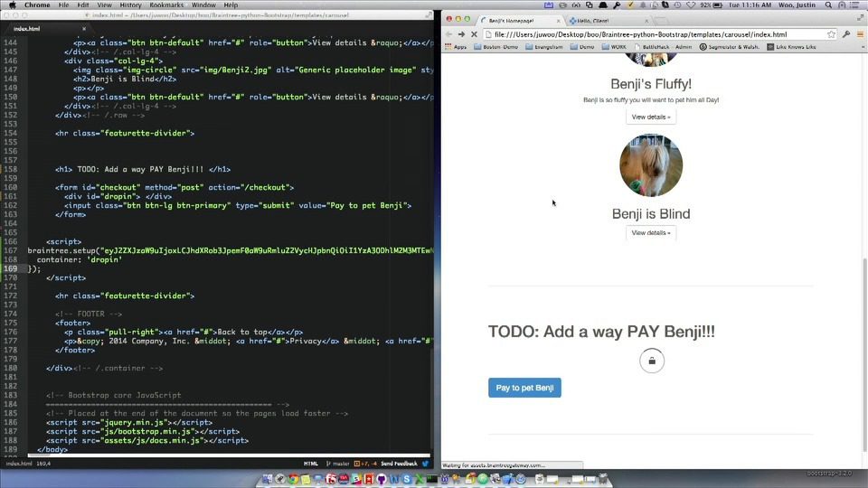The image size is (868, 488).
Task: Open the Terminal icon in the Dock
Action: [432, 479]
